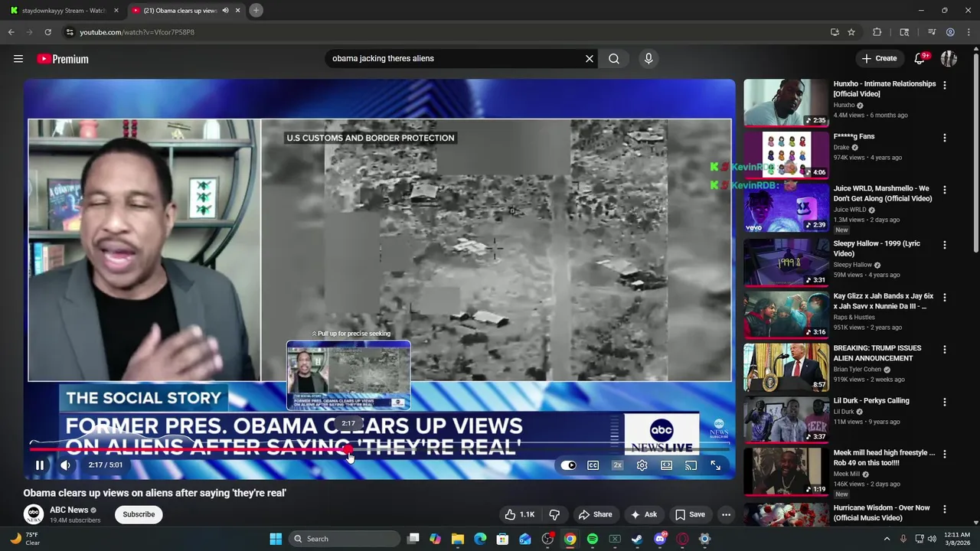The height and width of the screenshot is (551, 980).
Task: Click the Ask button
Action: coord(643,514)
